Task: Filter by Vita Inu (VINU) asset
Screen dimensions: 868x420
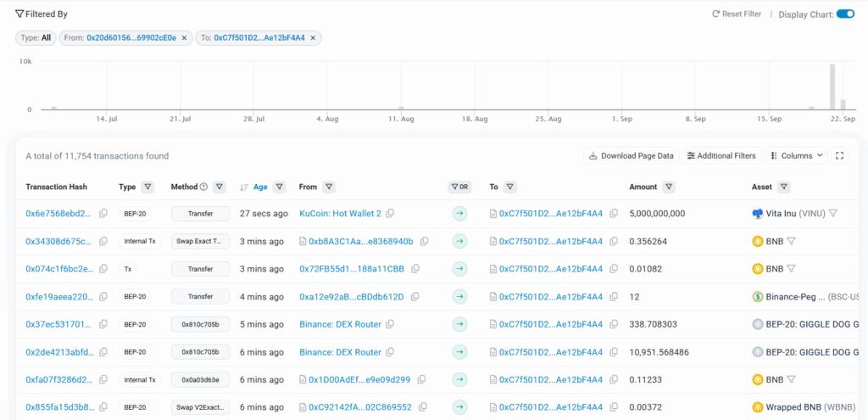Action: (x=833, y=214)
